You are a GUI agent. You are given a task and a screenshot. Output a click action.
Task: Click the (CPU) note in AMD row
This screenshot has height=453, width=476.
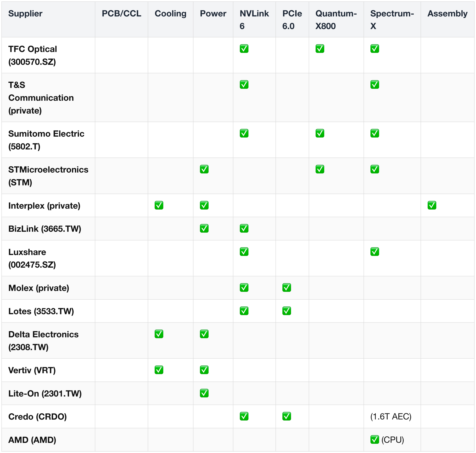[393, 440]
